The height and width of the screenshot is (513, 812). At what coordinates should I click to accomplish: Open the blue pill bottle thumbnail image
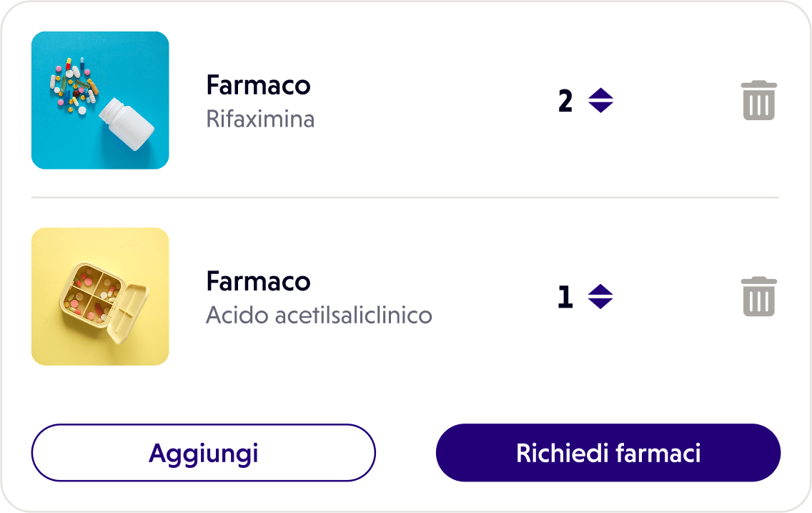100,100
